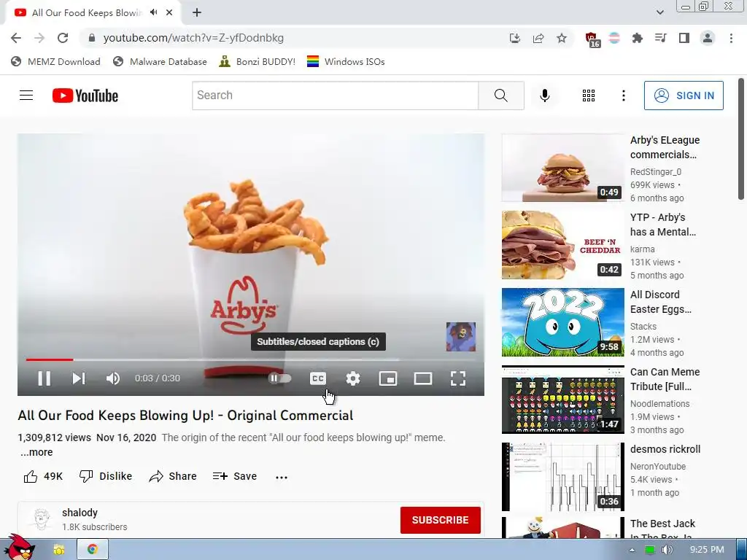The image size is (747, 560).
Task: Open Arby's ELeague commercials thumbnail
Action: click(562, 168)
